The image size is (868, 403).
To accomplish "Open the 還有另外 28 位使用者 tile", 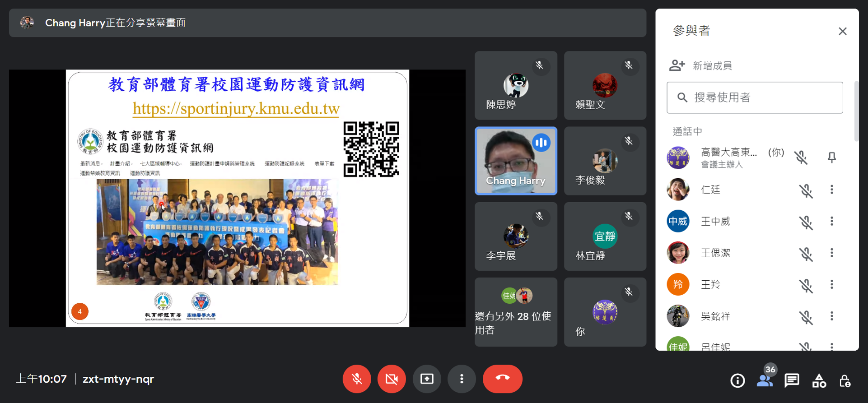I will pyautogui.click(x=516, y=312).
